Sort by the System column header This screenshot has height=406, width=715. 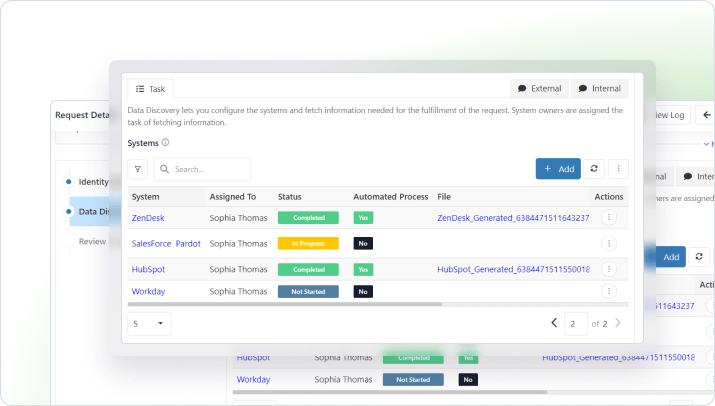point(145,197)
